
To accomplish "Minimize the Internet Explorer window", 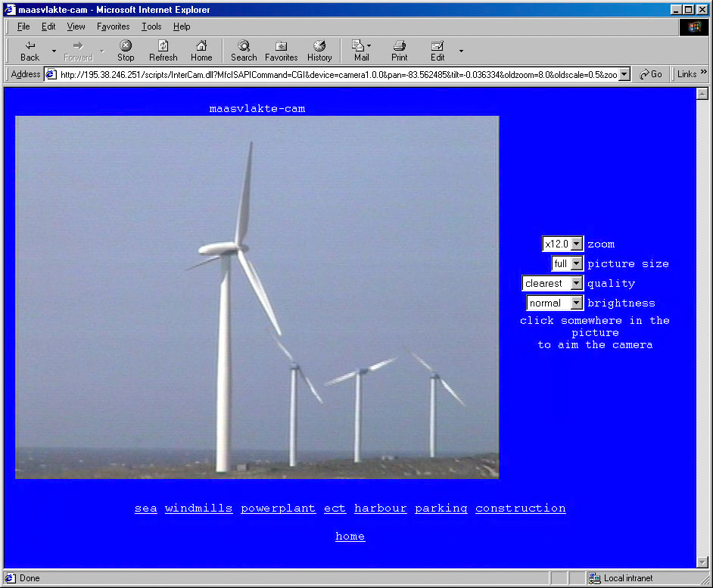I will [676, 10].
